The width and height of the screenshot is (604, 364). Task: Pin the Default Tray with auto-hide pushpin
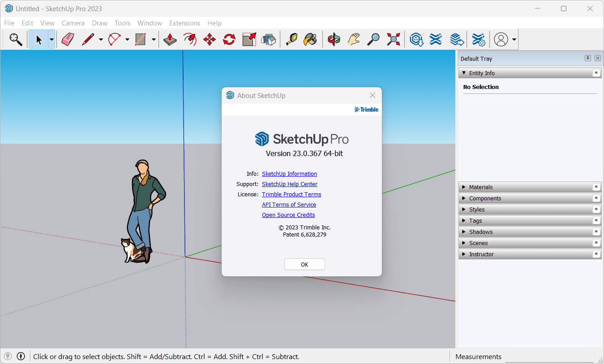588,58
